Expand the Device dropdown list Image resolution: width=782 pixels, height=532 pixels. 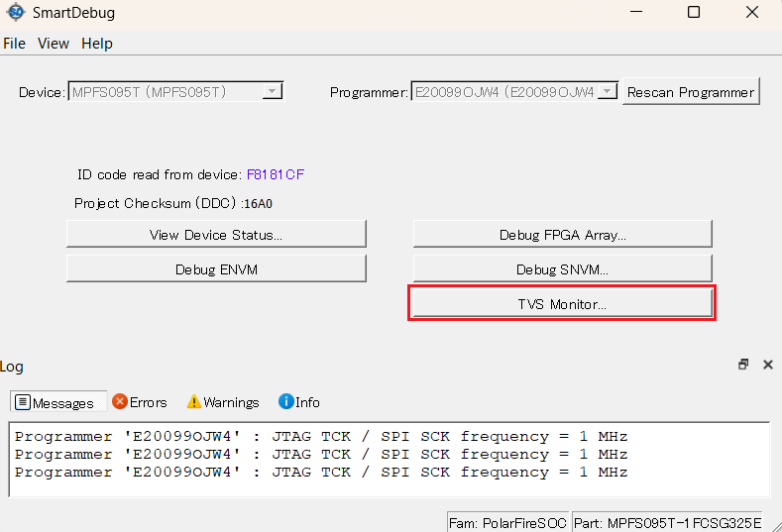(x=272, y=92)
